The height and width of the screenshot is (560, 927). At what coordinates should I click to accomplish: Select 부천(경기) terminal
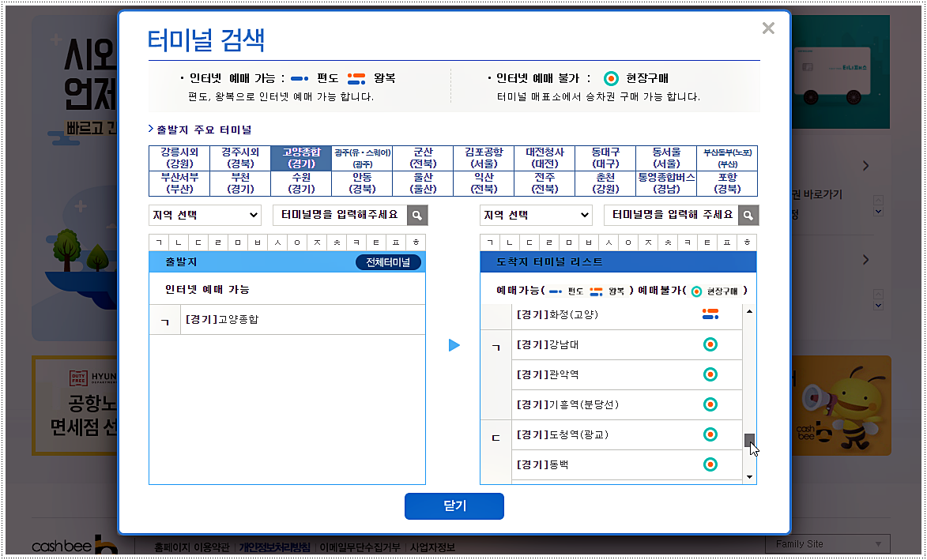pos(240,184)
